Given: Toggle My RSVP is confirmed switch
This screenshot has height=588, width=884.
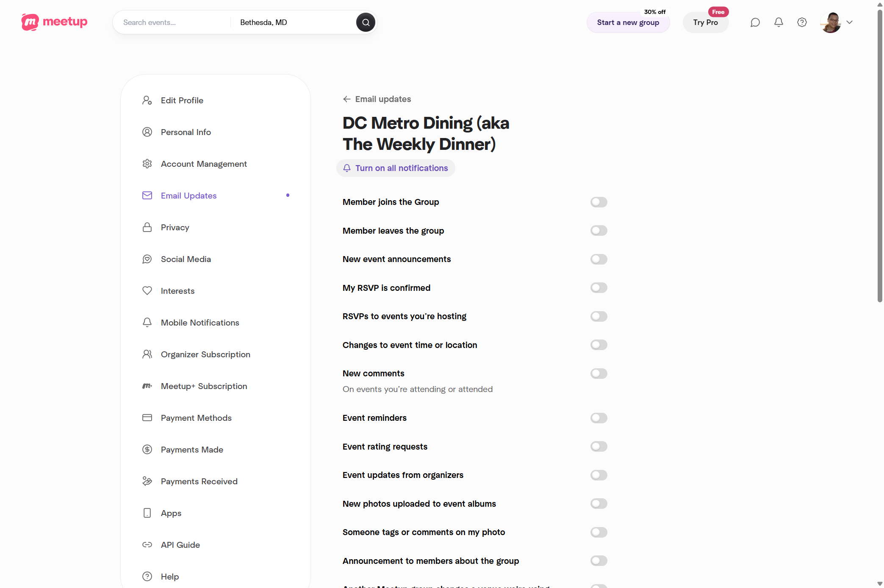Looking at the screenshot, I should pyautogui.click(x=599, y=288).
